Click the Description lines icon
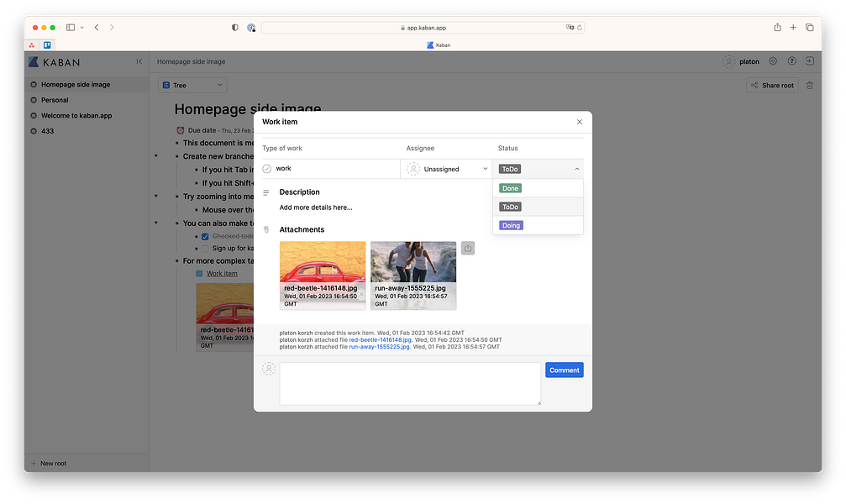Screen dimensions: 846x504 click(x=266, y=192)
